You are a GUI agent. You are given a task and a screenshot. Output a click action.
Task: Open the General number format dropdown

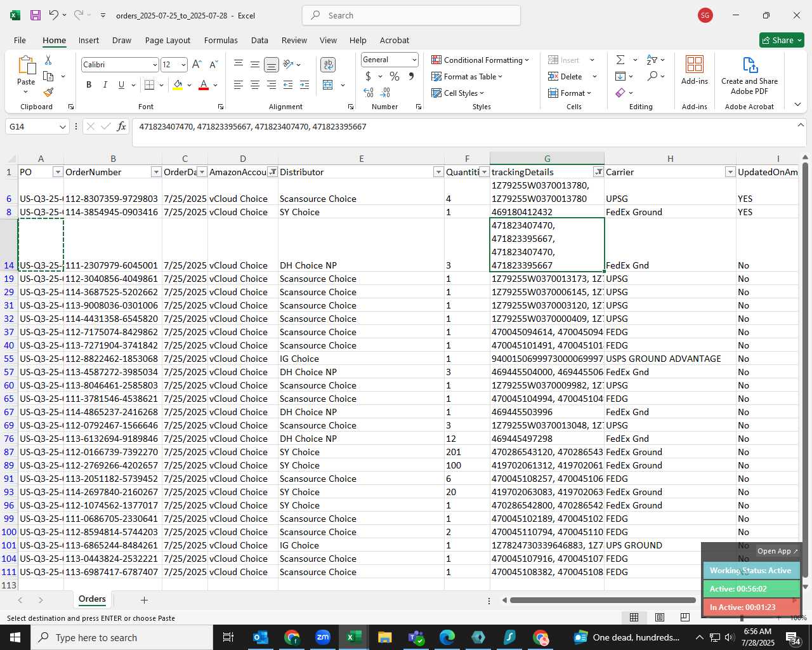[x=414, y=60]
